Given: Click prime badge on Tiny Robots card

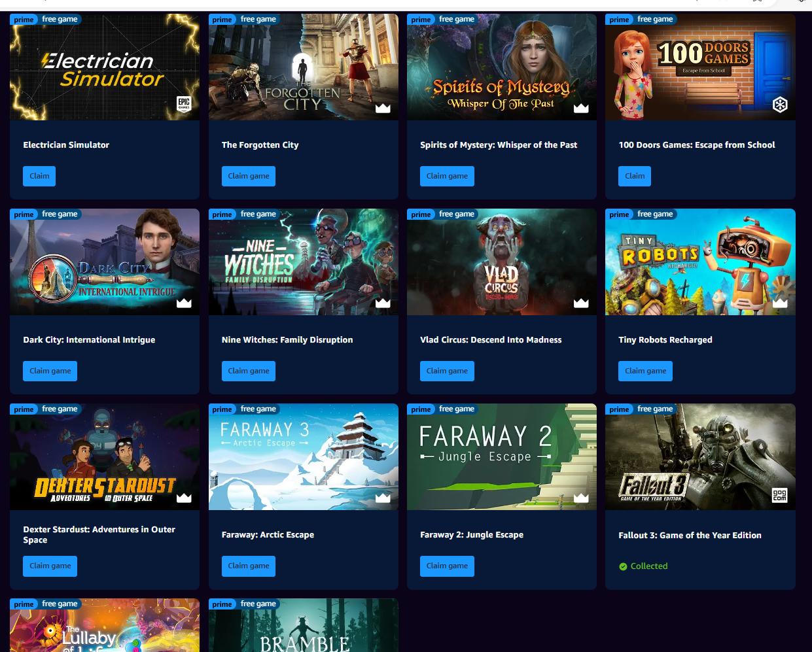Looking at the screenshot, I should (620, 214).
